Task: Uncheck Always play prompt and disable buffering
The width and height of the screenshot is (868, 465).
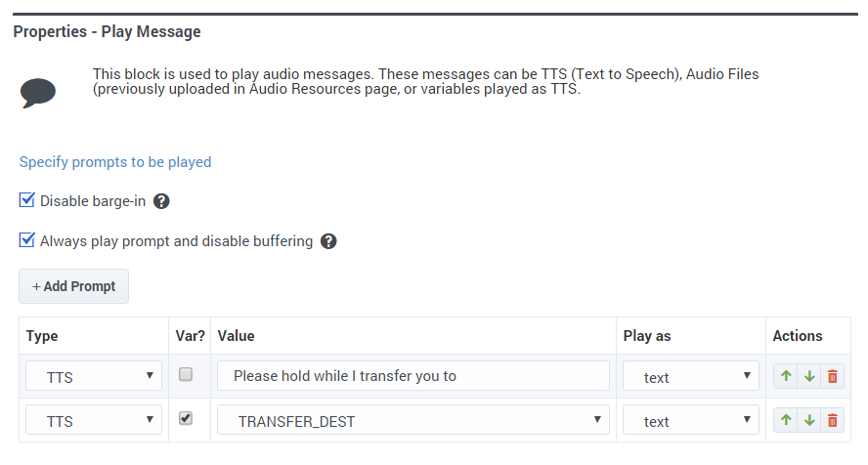Action: (x=27, y=239)
